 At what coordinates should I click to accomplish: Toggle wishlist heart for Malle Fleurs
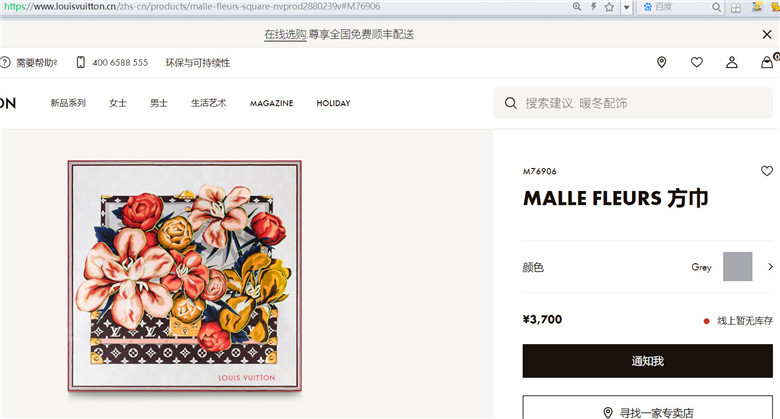pos(767,171)
